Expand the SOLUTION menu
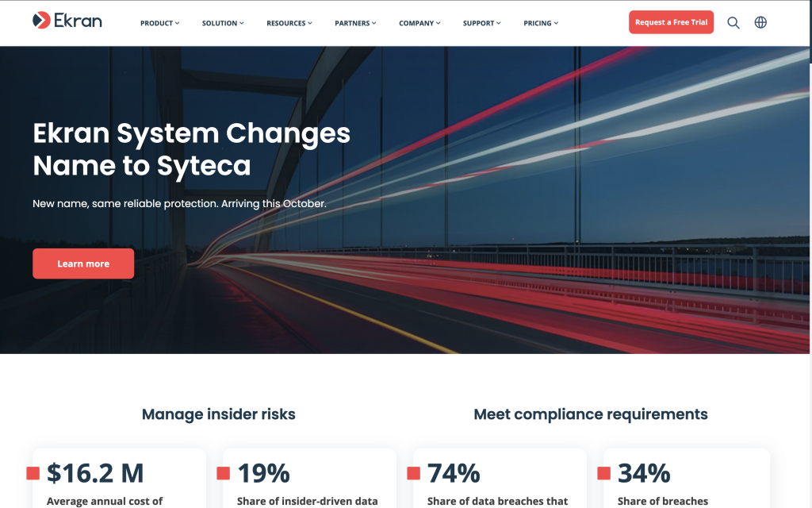The image size is (812, 508). point(223,23)
